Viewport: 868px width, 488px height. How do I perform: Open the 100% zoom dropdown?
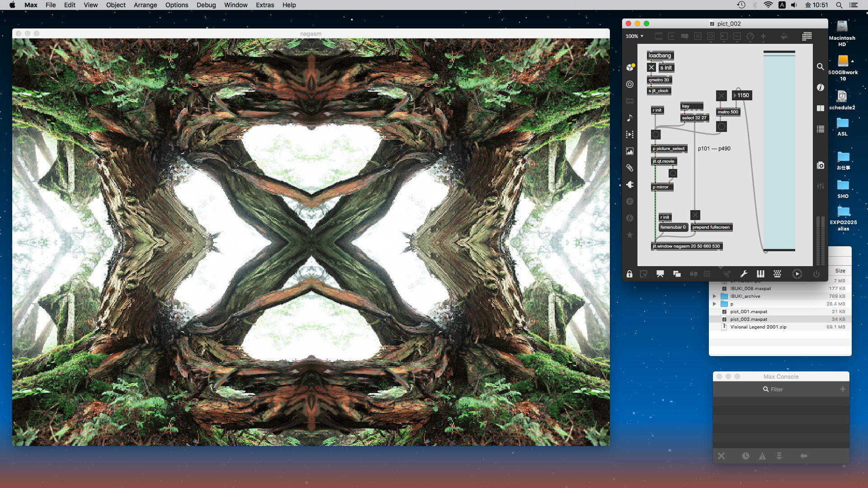(x=634, y=36)
